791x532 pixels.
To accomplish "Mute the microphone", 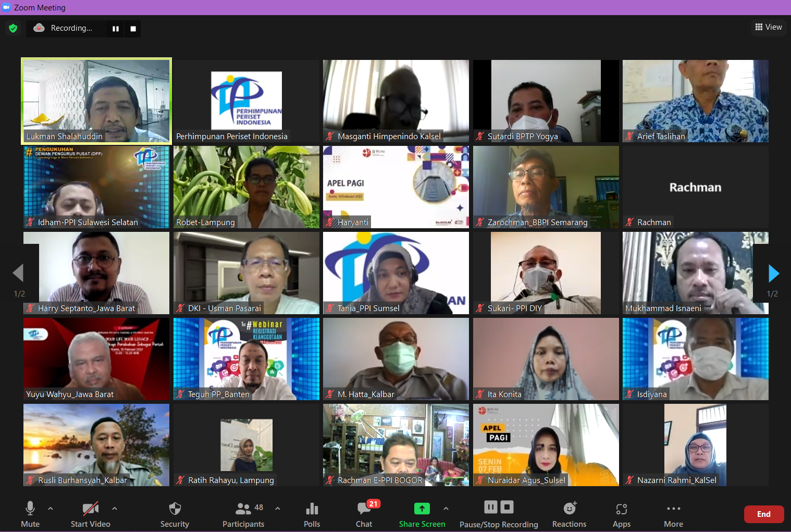I will click(30, 514).
